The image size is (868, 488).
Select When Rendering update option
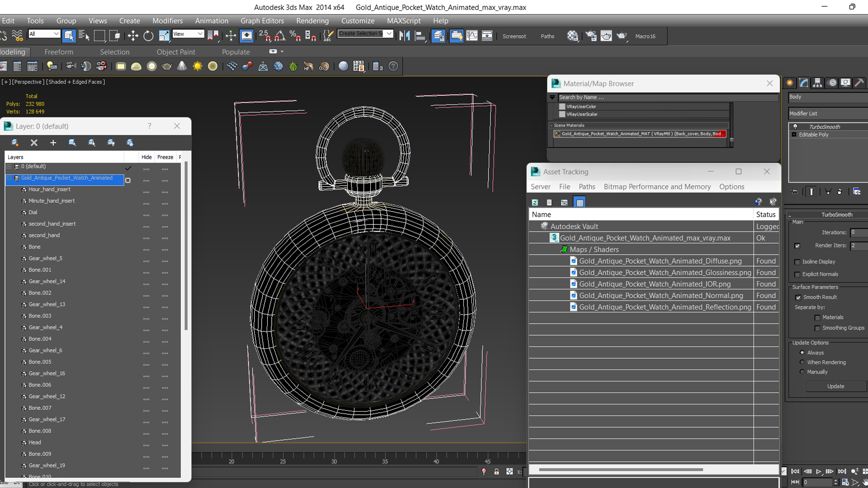coord(802,362)
